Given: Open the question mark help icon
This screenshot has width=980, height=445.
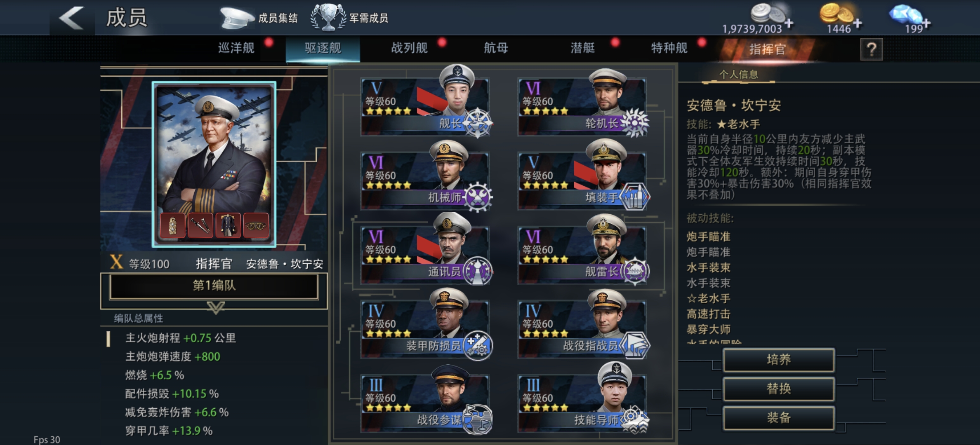Looking at the screenshot, I should coord(872,49).
